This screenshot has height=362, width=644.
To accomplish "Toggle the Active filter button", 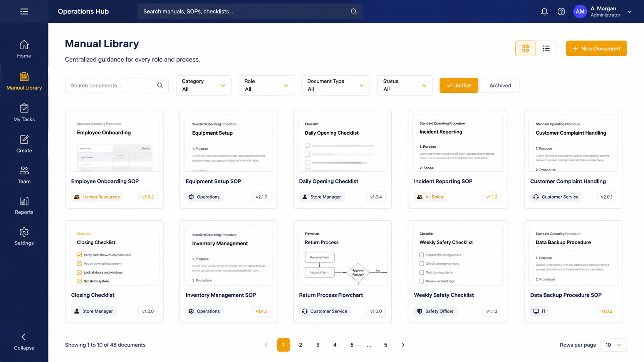I will point(459,85).
